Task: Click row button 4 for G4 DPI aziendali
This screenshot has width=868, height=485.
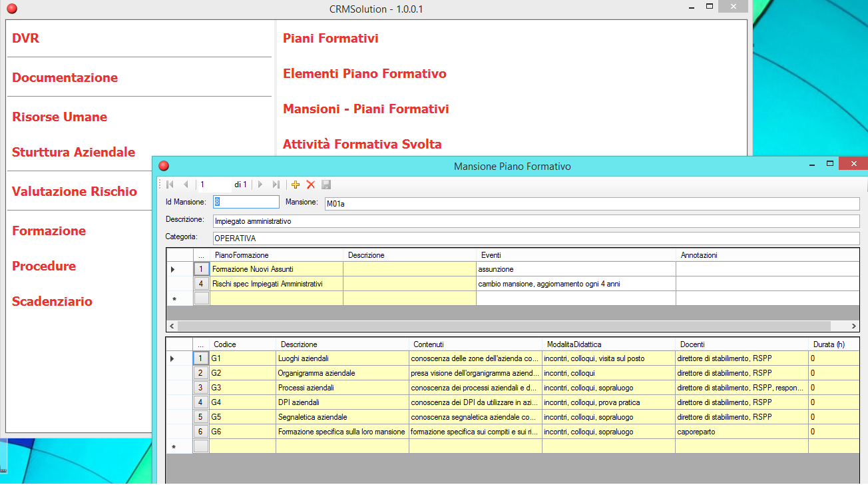Action: click(201, 402)
